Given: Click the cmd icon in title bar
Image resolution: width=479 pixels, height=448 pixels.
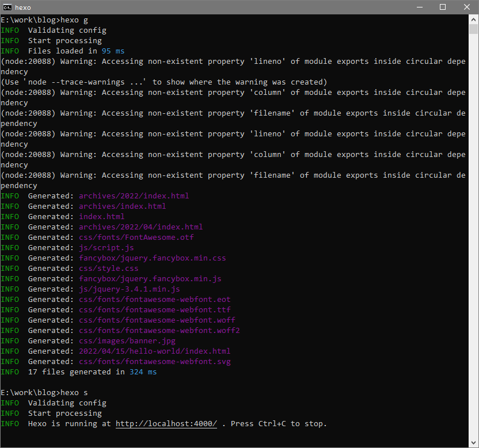Looking at the screenshot, I should [8, 7].
